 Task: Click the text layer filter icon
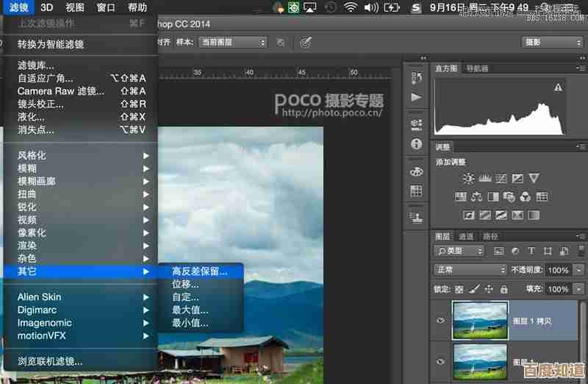click(x=531, y=251)
